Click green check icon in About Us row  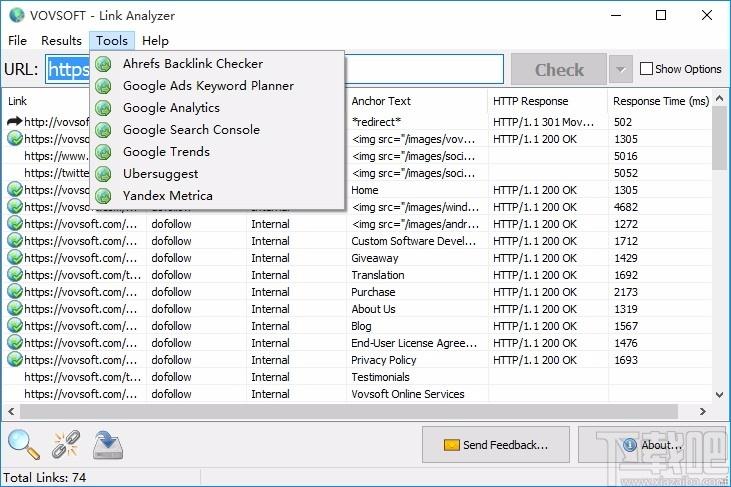coord(15,309)
